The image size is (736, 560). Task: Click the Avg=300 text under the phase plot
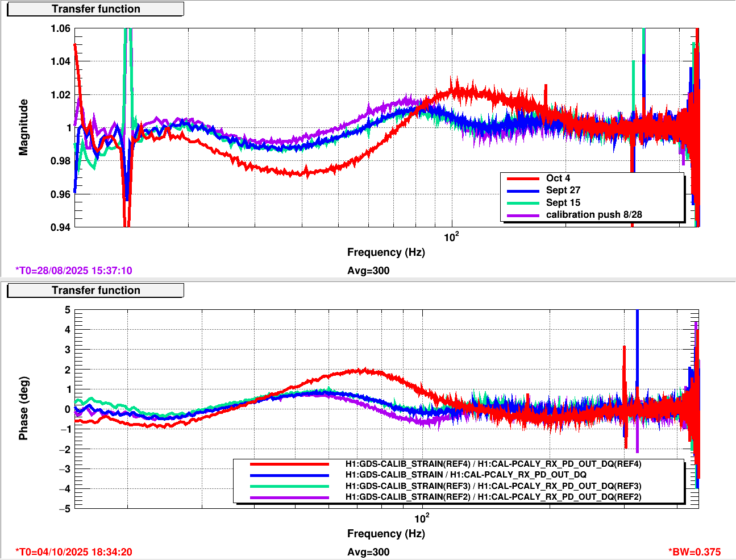click(x=368, y=552)
